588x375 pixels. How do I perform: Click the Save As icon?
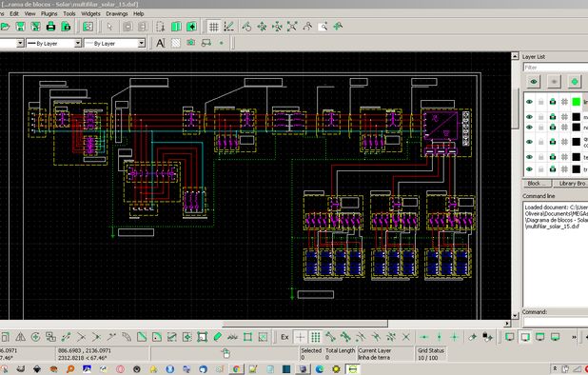click(35, 27)
